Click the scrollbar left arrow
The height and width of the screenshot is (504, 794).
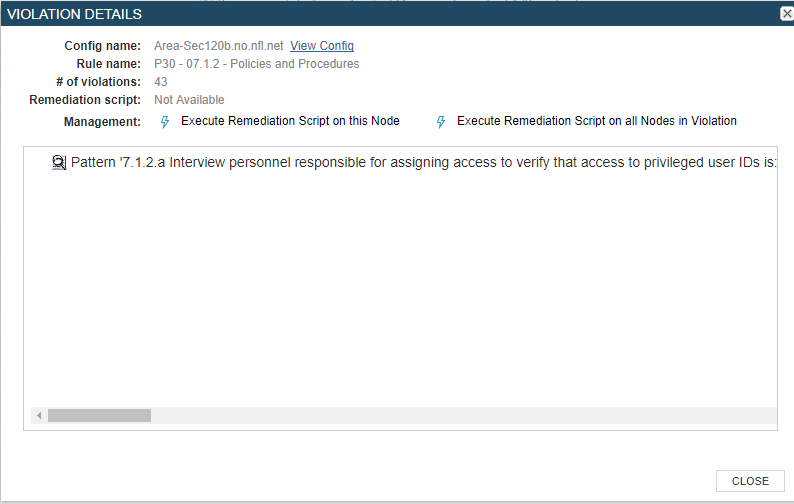[x=39, y=415]
